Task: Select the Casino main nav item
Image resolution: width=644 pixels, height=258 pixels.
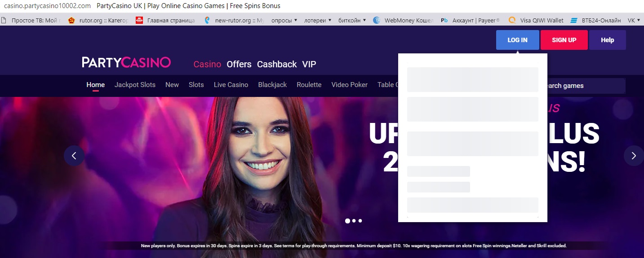Action: click(x=207, y=64)
